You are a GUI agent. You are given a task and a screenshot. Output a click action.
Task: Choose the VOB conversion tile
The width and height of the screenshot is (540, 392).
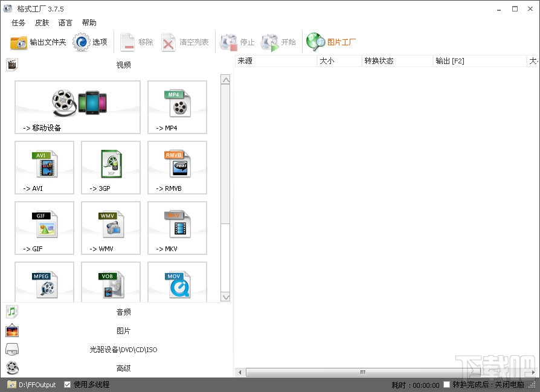click(111, 282)
